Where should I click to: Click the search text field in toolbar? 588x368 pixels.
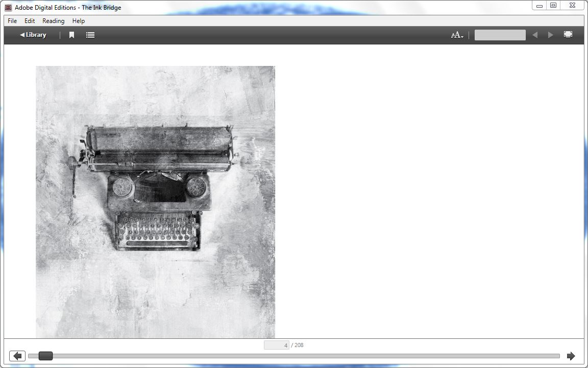pos(500,35)
